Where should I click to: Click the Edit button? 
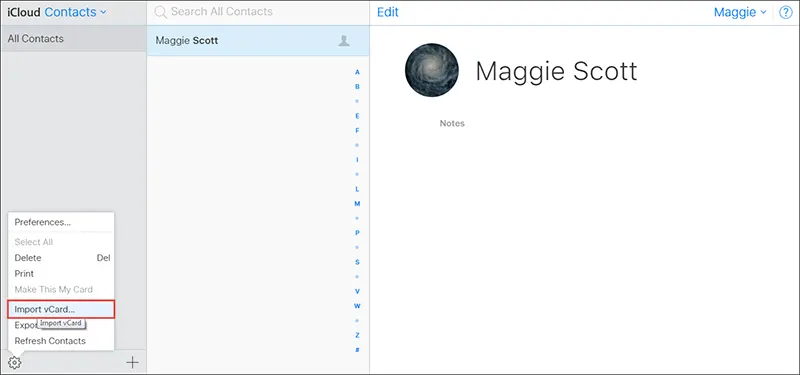coord(388,12)
